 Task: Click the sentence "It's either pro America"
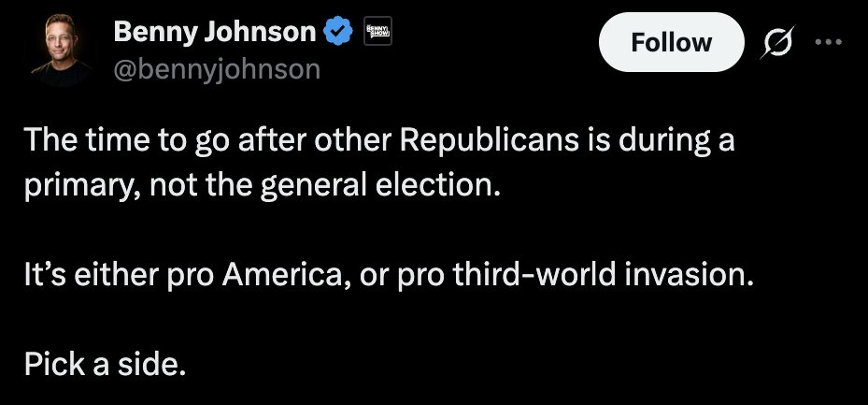[389, 275]
